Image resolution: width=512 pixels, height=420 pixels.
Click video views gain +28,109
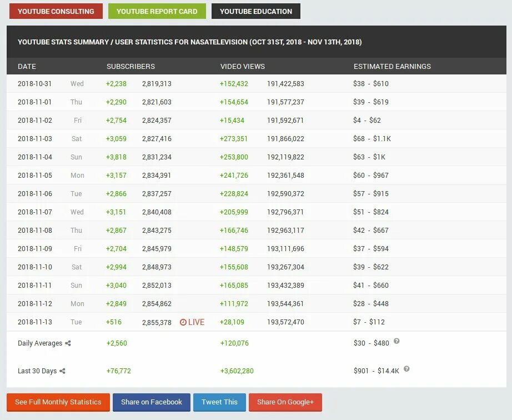click(232, 322)
